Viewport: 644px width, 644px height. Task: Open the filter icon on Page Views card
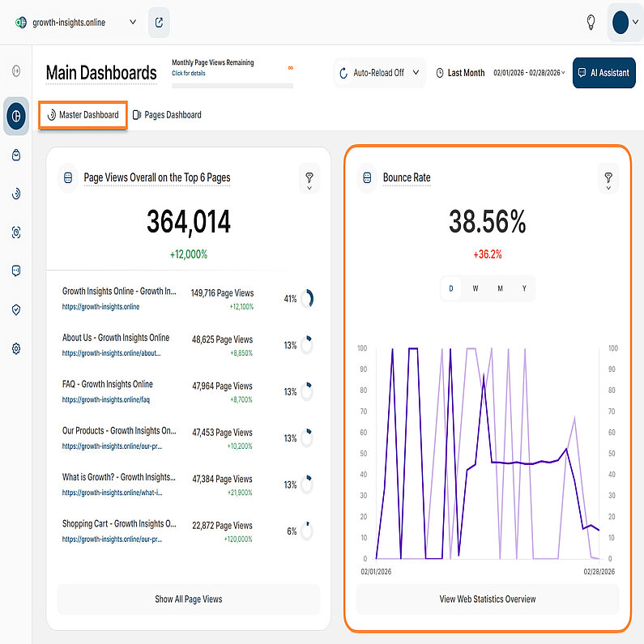click(x=309, y=177)
